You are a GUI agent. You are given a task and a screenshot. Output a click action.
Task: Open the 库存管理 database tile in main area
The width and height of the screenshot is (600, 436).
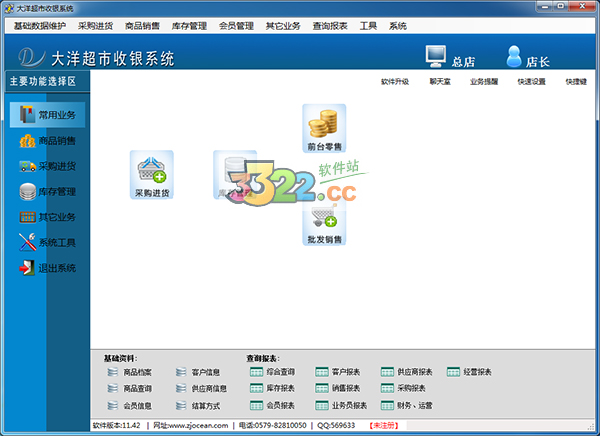tap(235, 175)
